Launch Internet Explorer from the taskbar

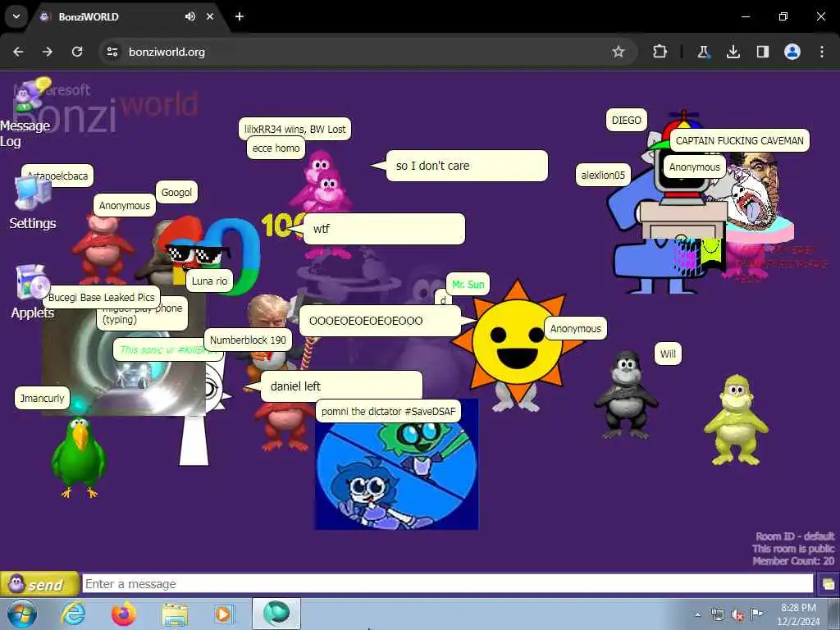coord(73,614)
